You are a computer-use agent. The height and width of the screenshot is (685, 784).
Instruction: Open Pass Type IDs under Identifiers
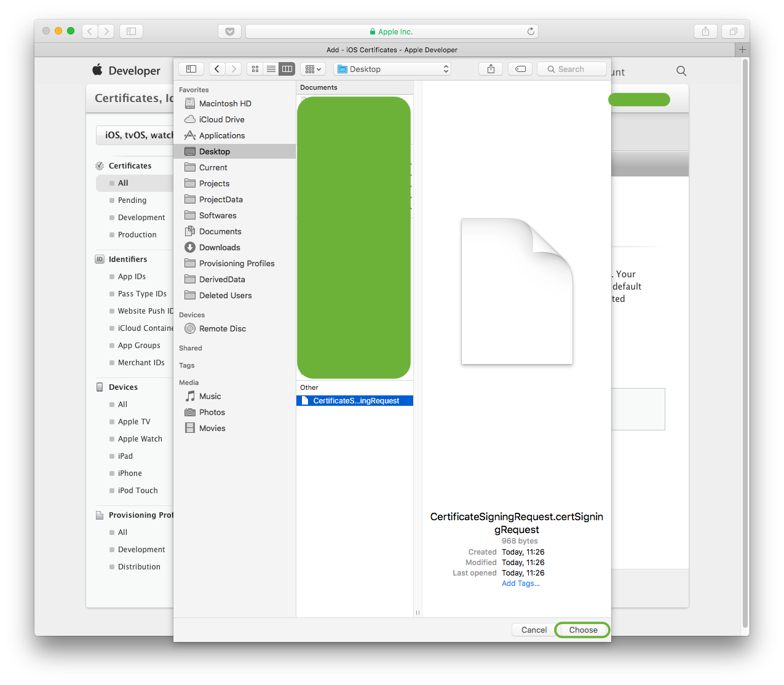[142, 293]
